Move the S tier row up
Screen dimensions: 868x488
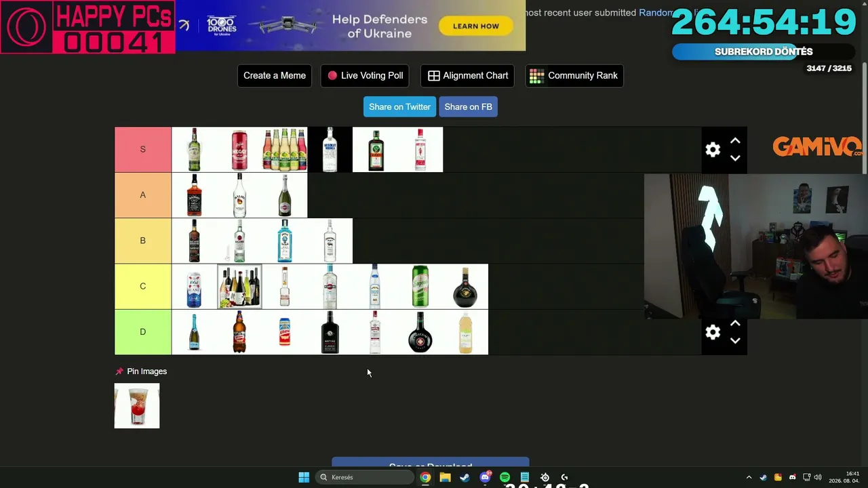[735, 141]
